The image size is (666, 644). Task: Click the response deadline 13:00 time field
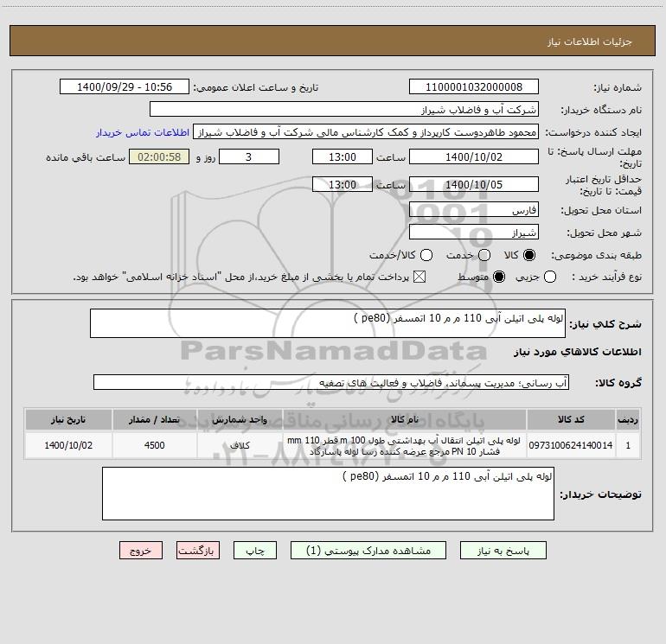343,156
